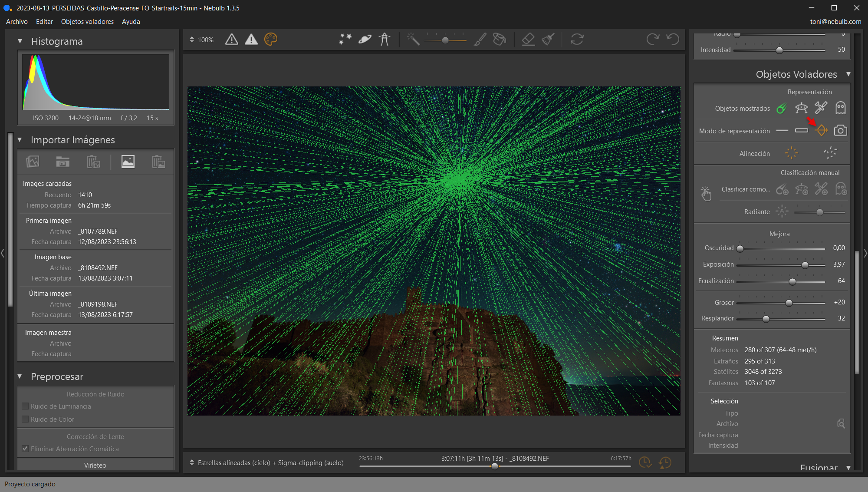Click the right panel vertical scrollbar
Screen dimensions: 868x492
tap(857, 312)
